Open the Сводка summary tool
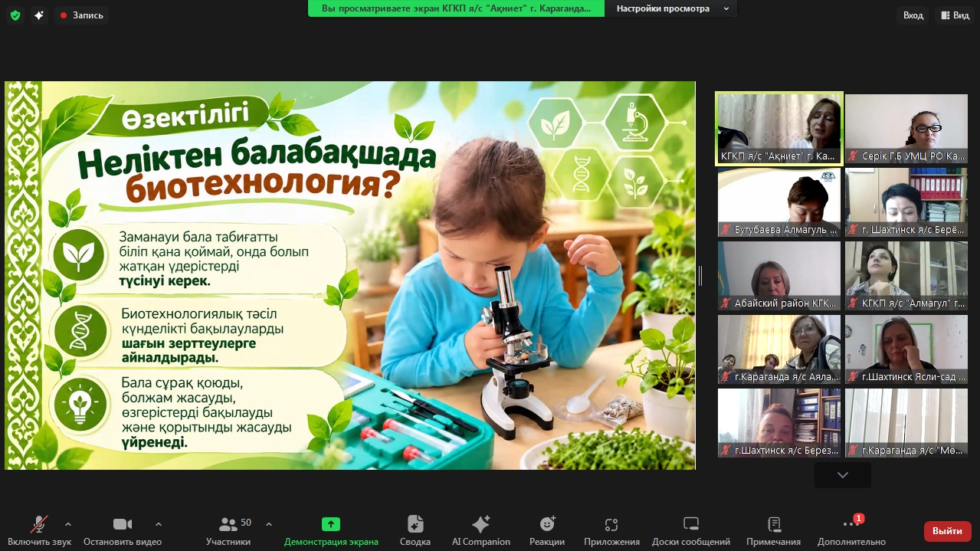The width and height of the screenshot is (980, 551). point(415,530)
